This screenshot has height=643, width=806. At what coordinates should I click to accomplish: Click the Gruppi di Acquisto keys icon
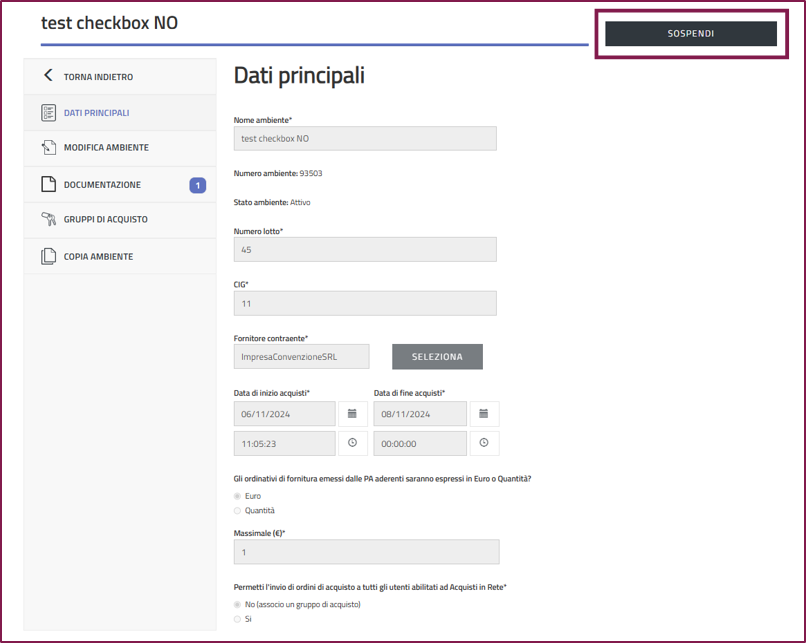[x=48, y=220]
